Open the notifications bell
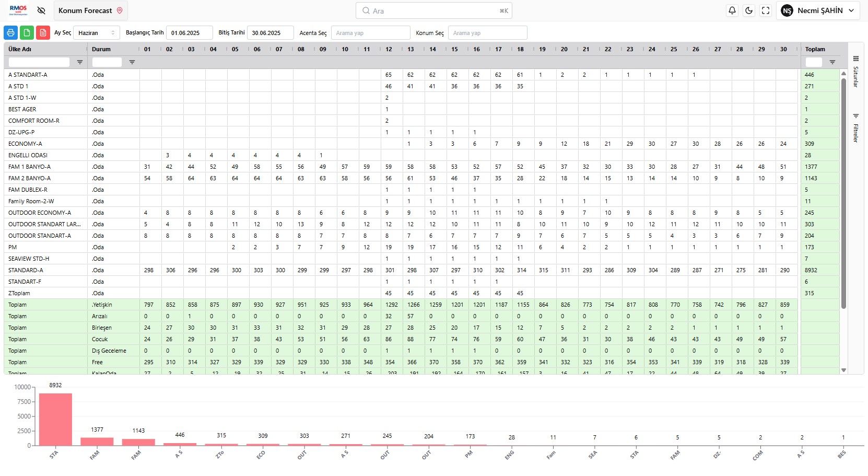 tap(732, 10)
